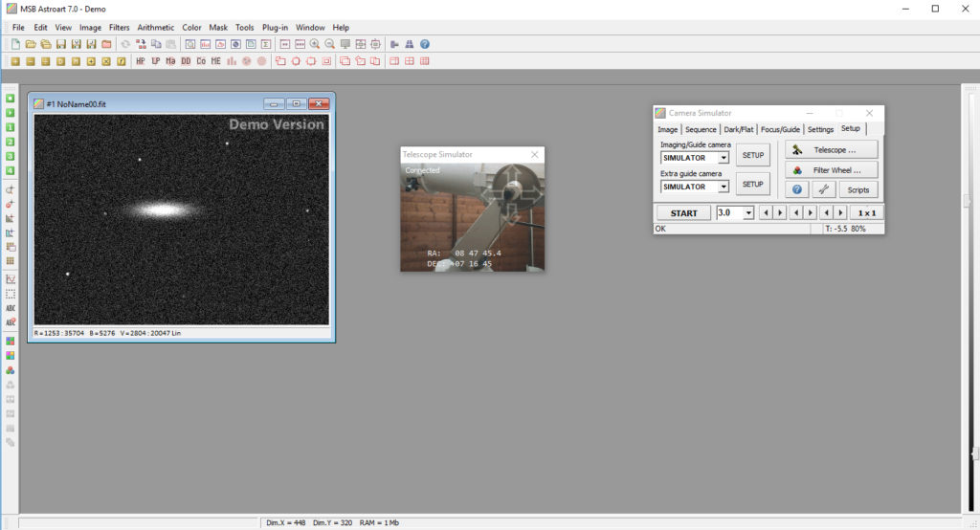
Task: Click the golden subtract (−) arithmetic icon
Action: coord(31,61)
